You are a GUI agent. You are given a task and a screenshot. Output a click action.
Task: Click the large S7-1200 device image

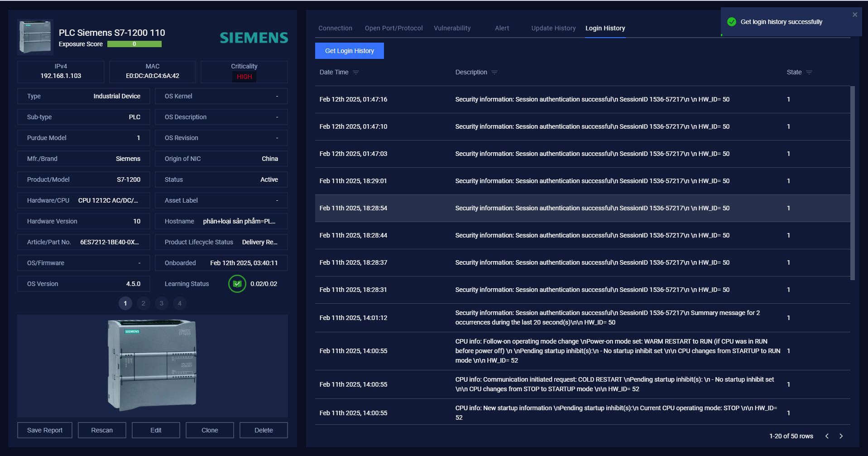coord(152,365)
